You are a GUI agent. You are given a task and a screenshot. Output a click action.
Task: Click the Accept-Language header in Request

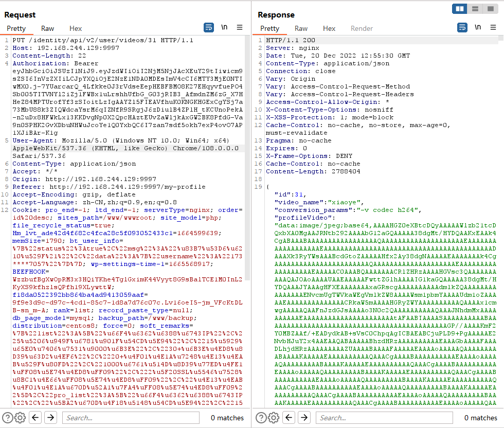point(95,202)
